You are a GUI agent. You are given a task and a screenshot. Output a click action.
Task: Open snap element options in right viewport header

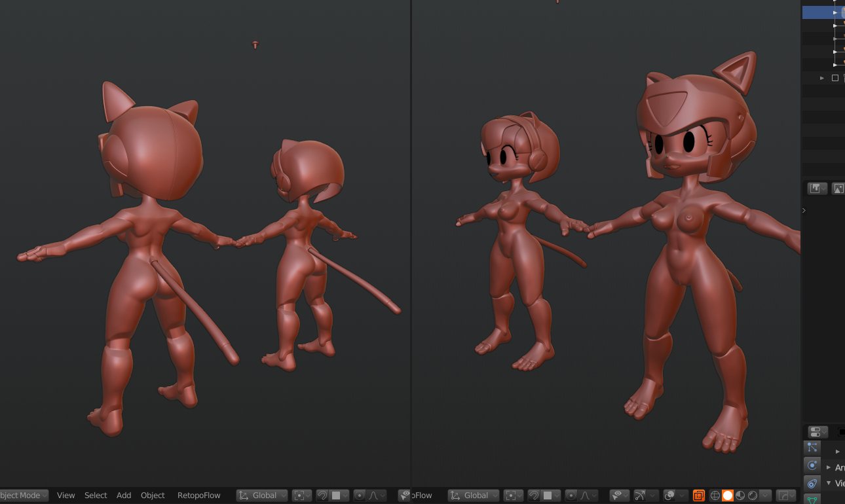(551, 495)
